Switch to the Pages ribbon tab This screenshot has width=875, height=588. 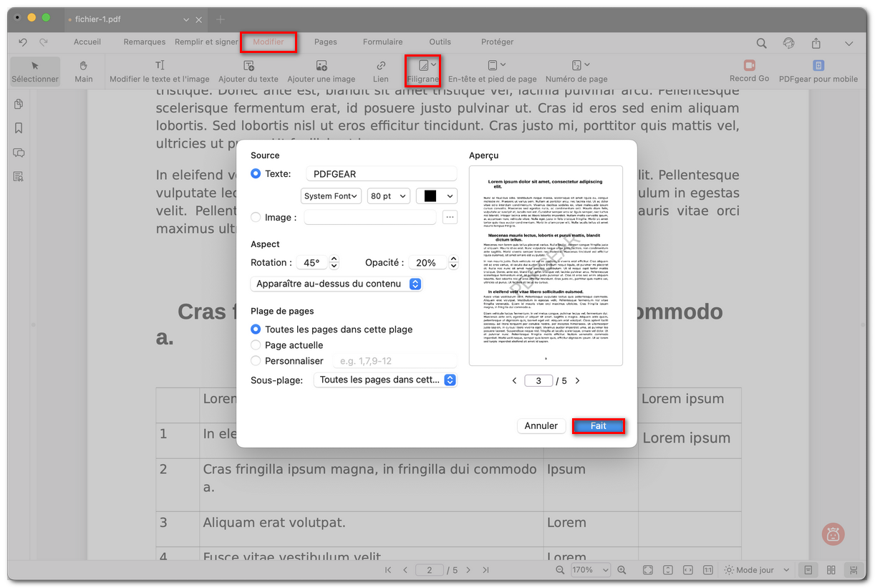(x=326, y=42)
